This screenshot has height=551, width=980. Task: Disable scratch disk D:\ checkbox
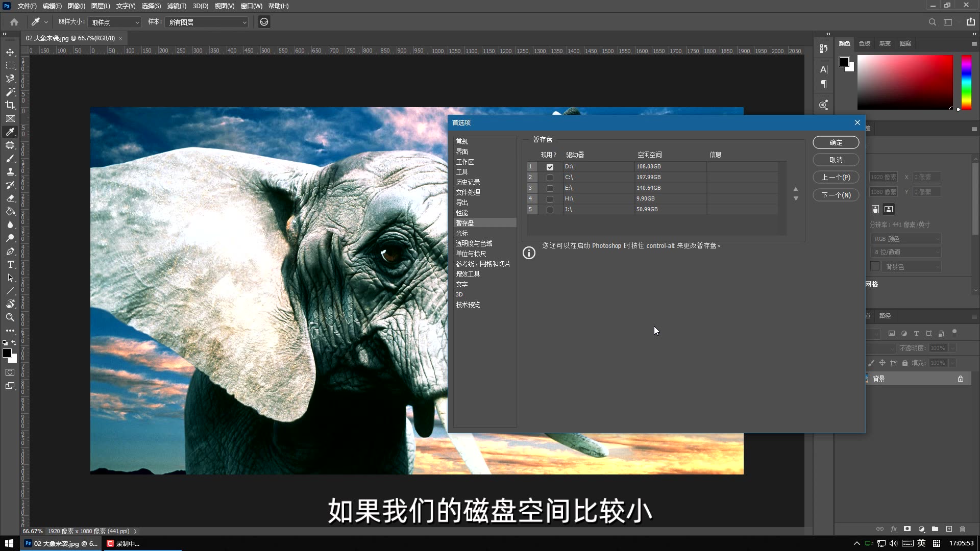(550, 166)
